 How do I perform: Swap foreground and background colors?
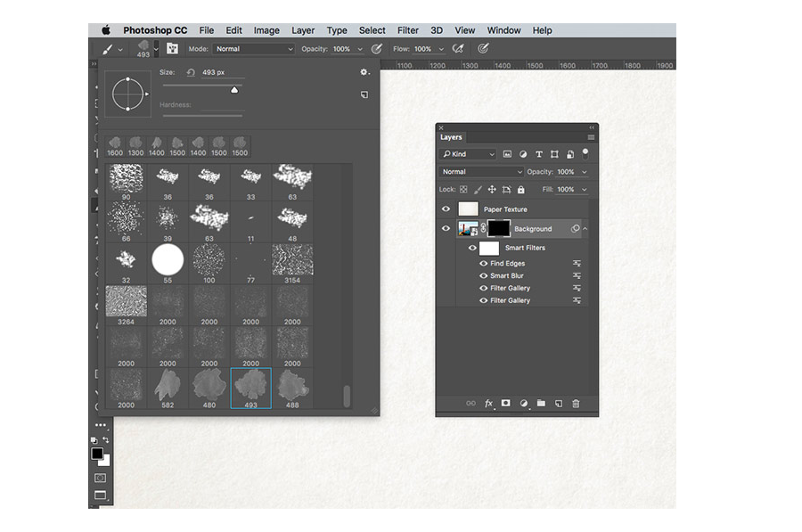point(106,440)
